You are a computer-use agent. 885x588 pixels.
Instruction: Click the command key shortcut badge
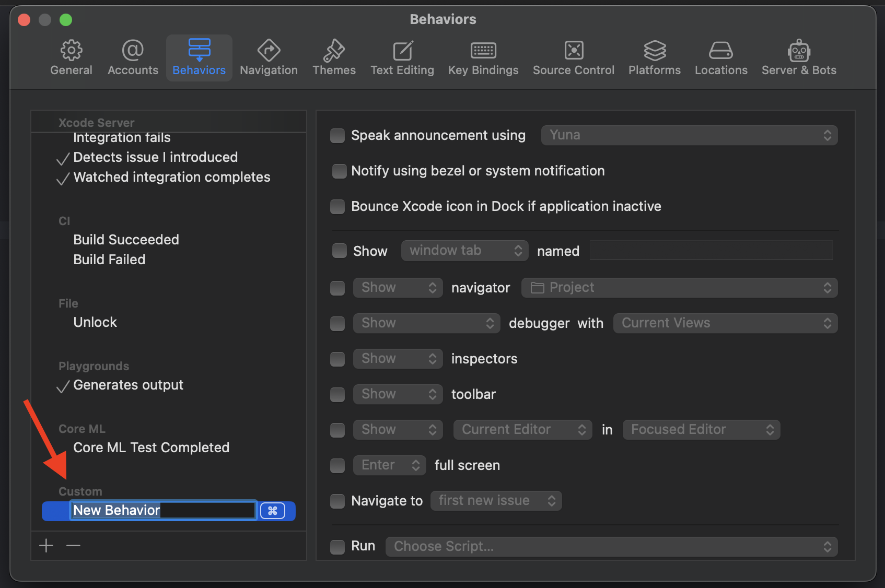tap(273, 511)
